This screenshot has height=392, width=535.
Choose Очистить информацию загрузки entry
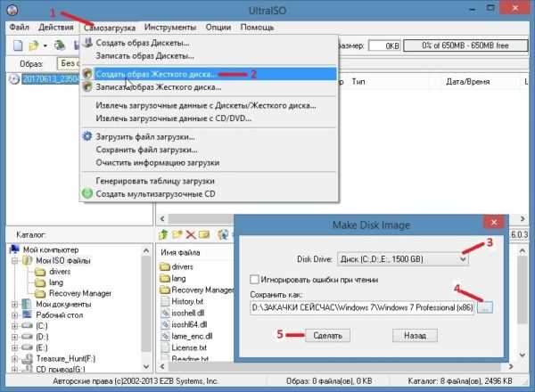[209, 163]
